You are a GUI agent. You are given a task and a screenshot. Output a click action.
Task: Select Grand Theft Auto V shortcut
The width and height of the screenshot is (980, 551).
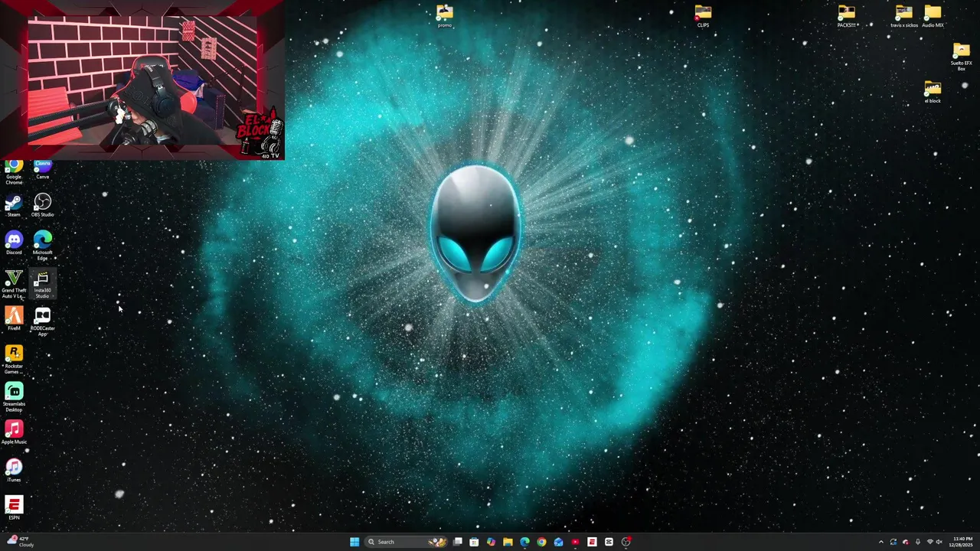14,284
